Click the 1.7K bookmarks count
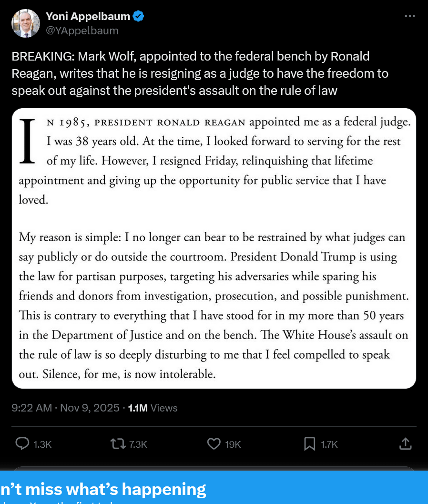428x504 pixels. click(x=329, y=444)
